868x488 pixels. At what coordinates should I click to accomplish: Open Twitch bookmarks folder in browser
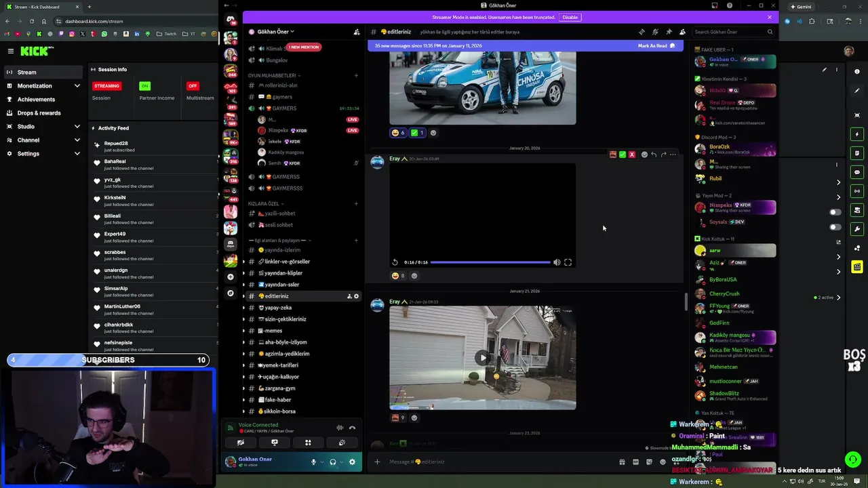coord(167,34)
